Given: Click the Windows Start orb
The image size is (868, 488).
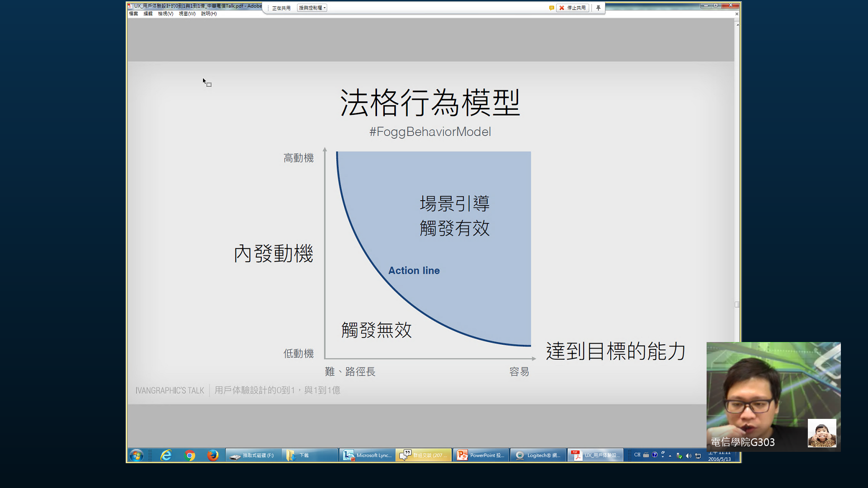Looking at the screenshot, I should 136,455.
